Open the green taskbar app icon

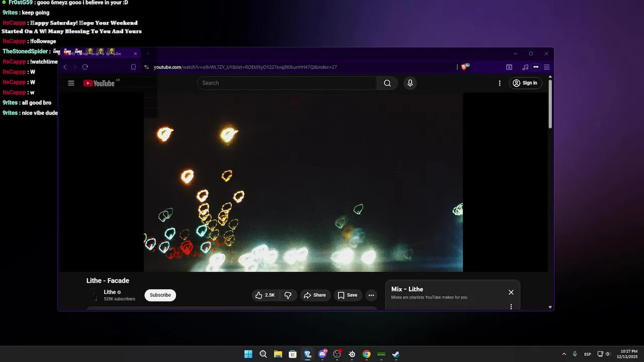(x=381, y=354)
